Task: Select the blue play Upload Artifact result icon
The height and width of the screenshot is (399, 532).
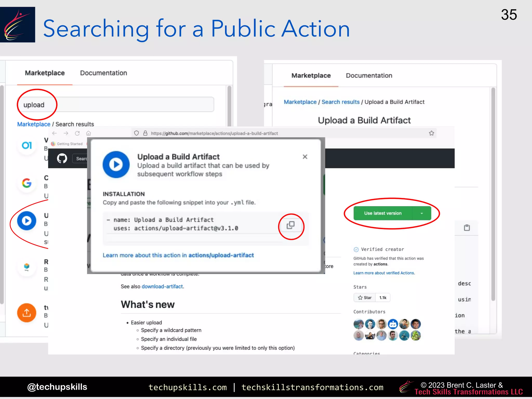Action: pos(27,221)
